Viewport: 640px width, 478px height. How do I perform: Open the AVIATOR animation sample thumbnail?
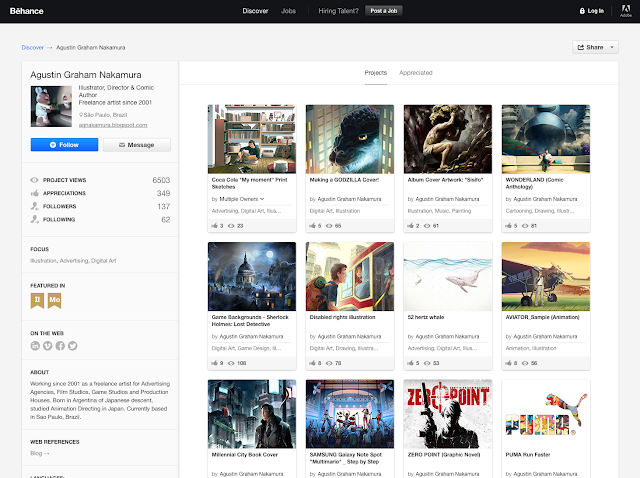546,276
